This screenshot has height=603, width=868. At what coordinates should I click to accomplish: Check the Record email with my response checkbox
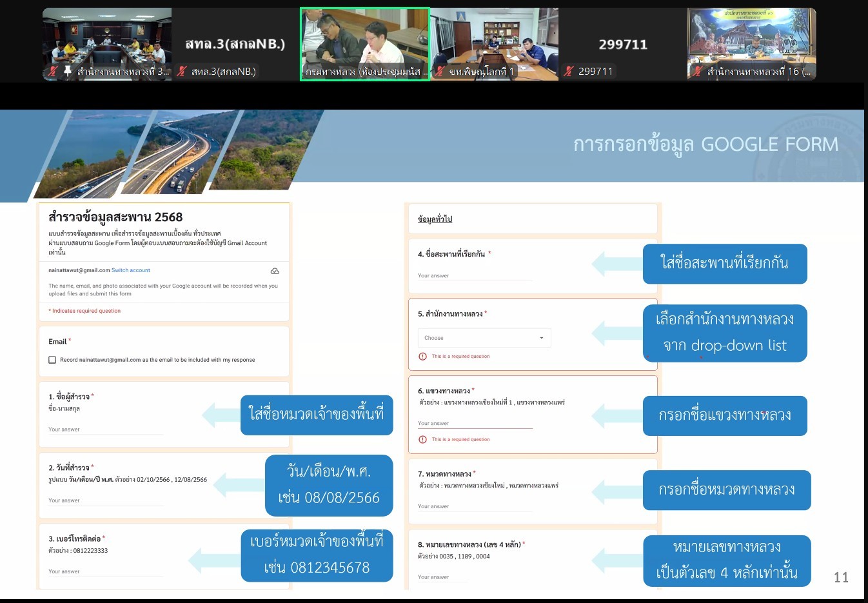point(52,360)
